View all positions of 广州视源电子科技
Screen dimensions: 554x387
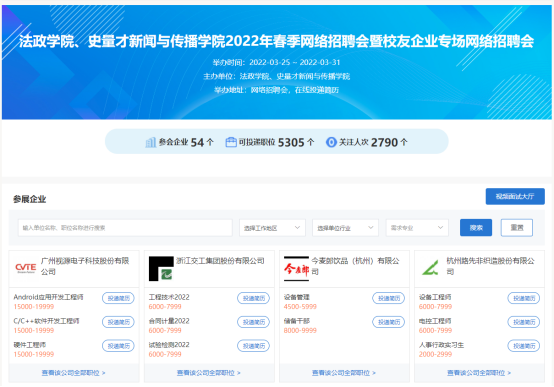(x=73, y=373)
